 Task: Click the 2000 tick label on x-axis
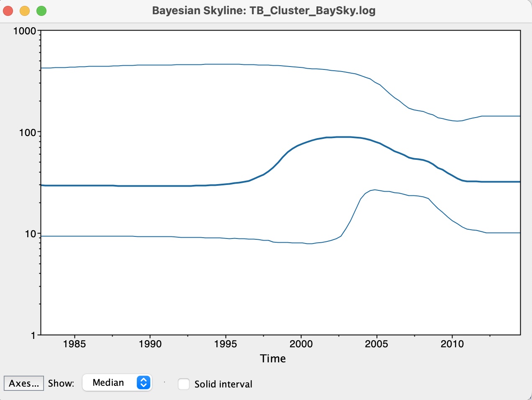tap(301, 344)
